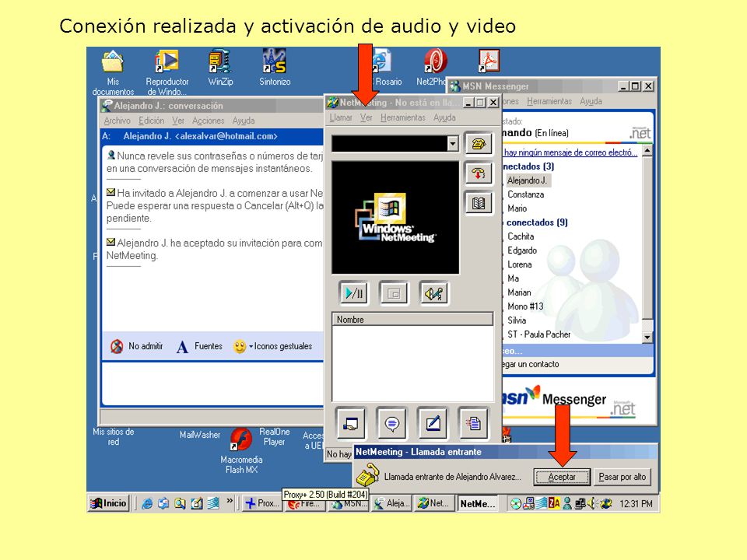Select offline contact Marian
The width and height of the screenshot is (747, 560).
tap(519, 292)
